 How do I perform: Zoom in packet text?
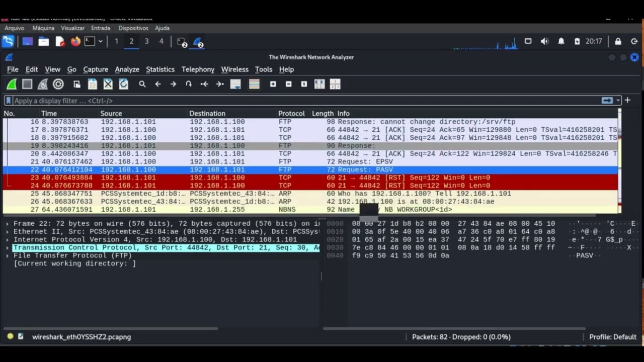(273, 84)
